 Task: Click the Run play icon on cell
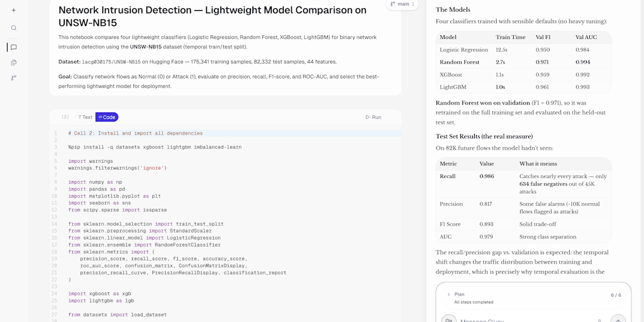367,117
